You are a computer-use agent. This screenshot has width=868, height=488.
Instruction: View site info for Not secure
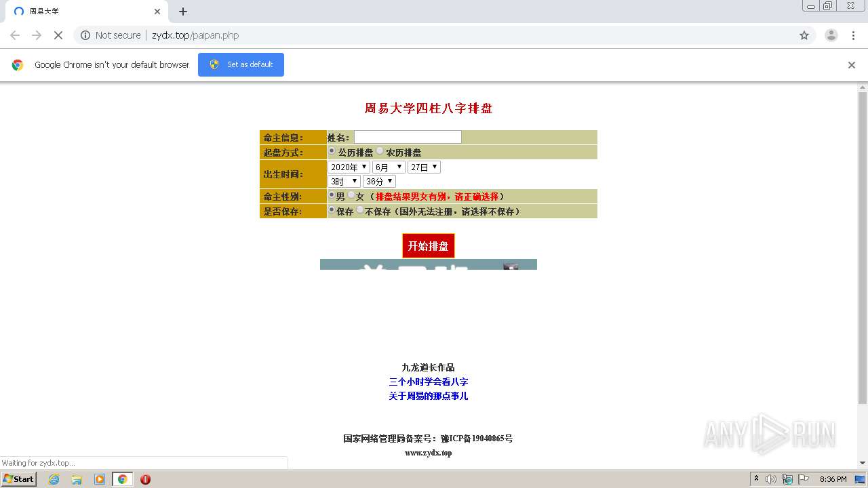[x=111, y=35]
